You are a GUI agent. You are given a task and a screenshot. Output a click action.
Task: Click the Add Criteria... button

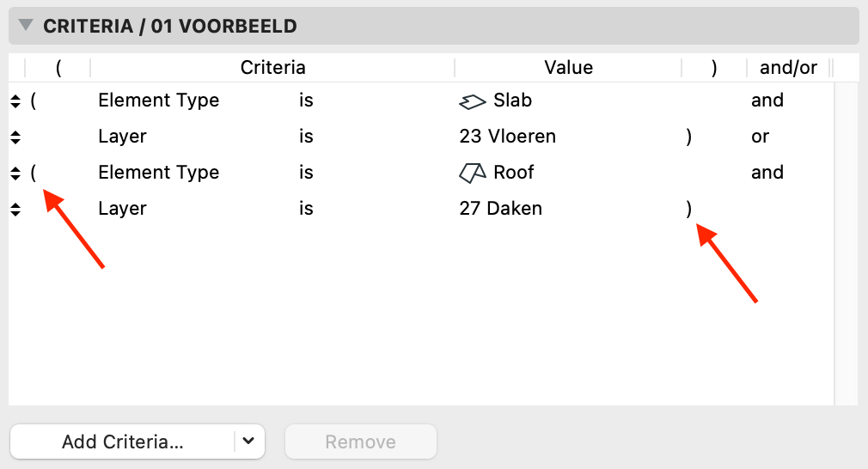[122, 442]
